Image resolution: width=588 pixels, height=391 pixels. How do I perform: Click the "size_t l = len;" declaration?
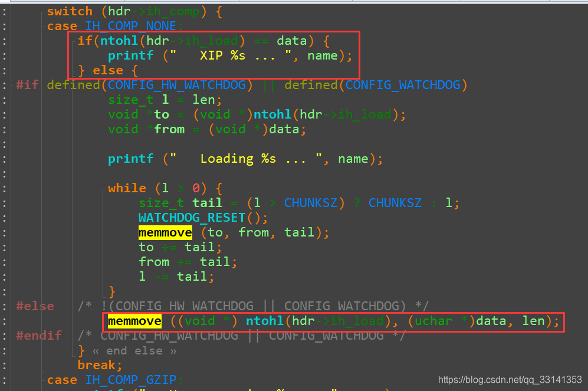(165, 100)
